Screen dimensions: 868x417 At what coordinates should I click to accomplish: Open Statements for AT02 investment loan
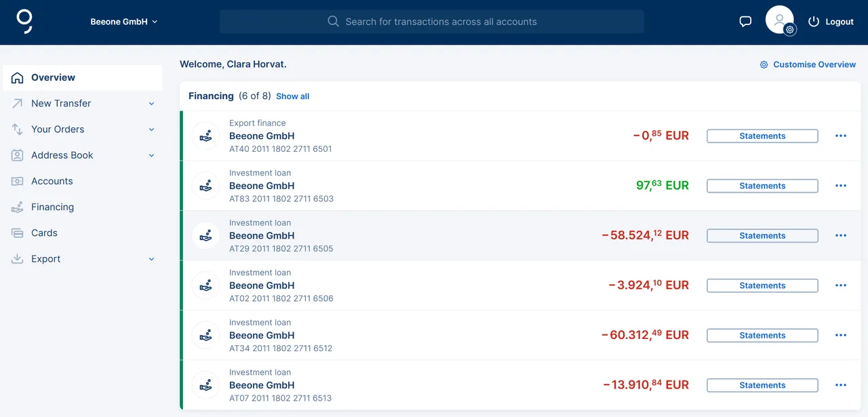click(x=762, y=285)
